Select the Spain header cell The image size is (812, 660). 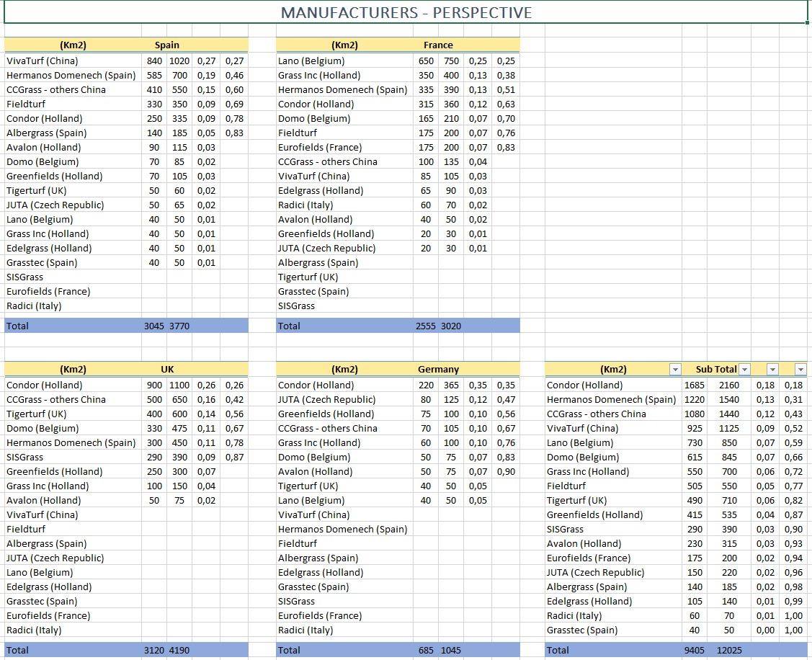tap(166, 45)
